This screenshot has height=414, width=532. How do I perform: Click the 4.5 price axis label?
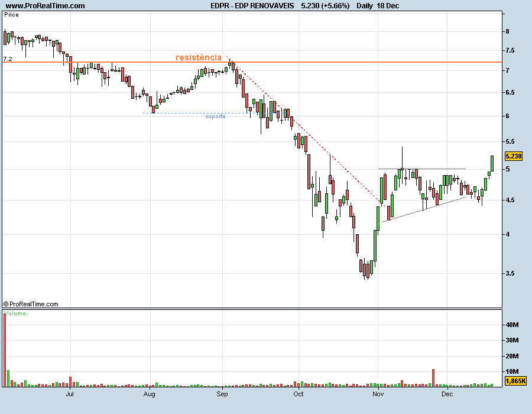coord(510,200)
